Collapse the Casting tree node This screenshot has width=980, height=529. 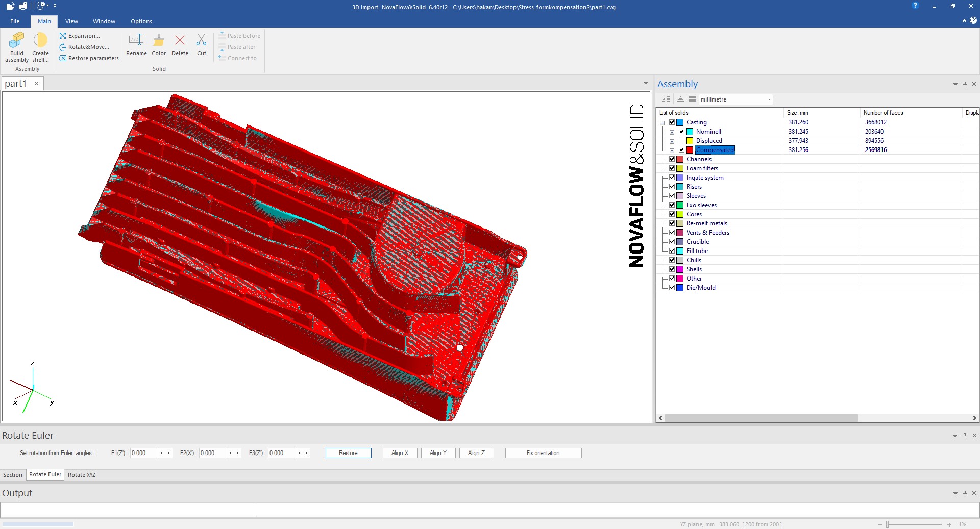[663, 123]
